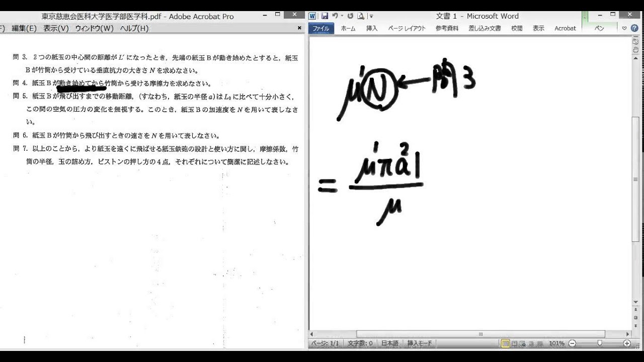The image size is (644, 362).
Task: Click the Next Page double-arrow button
Action: coord(636,325)
